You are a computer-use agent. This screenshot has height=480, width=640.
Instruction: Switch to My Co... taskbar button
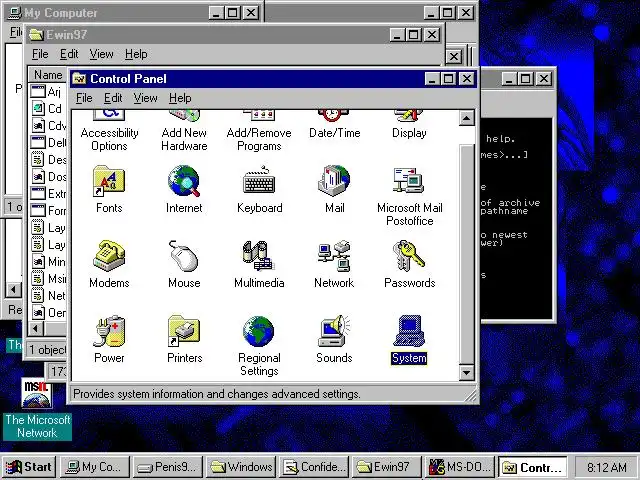click(95, 467)
